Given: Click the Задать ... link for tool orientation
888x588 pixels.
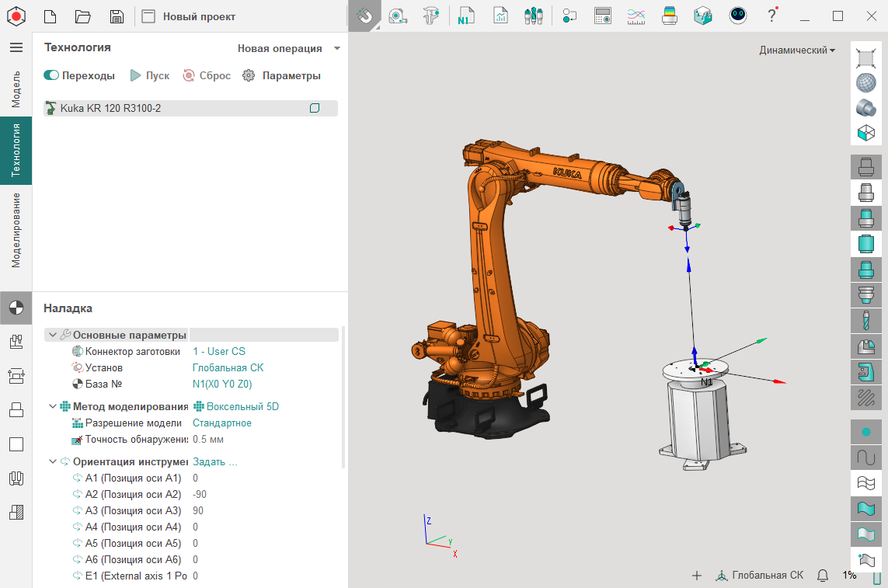Looking at the screenshot, I should (x=215, y=461).
